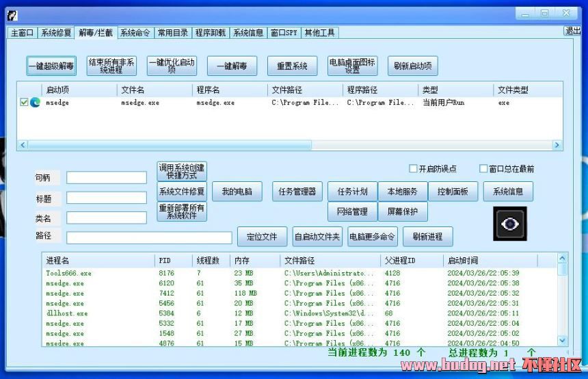Click the 路径 text input field

coord(149,237)
